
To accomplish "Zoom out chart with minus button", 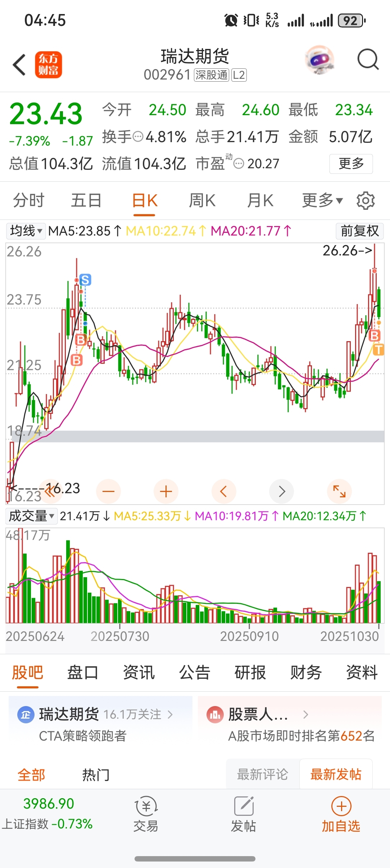I will coord(108,491).
